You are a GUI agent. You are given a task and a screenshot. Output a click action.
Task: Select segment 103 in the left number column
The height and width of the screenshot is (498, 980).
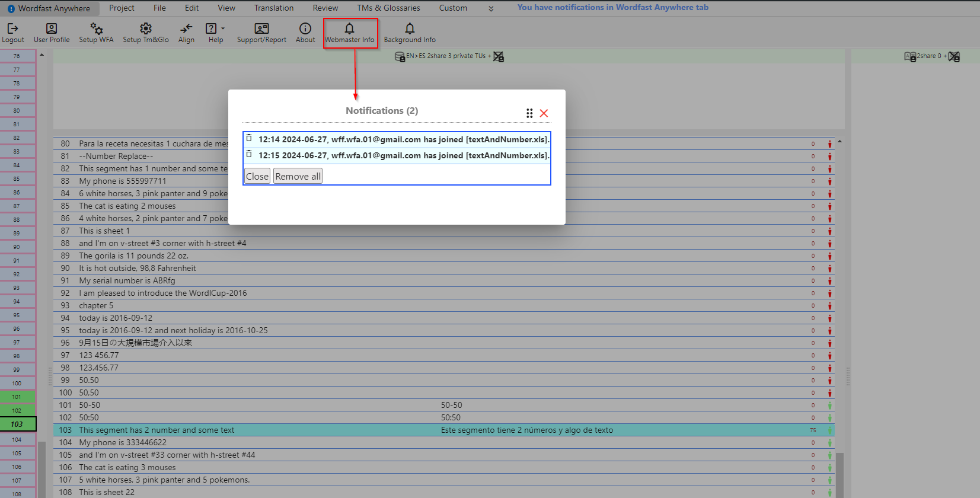tap(17, 424)
